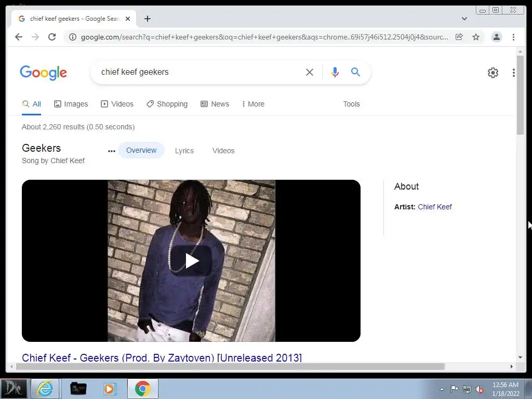Open the muted volume tray icon
The width and height of the screenshot is (532, 399).
(480, 390)
